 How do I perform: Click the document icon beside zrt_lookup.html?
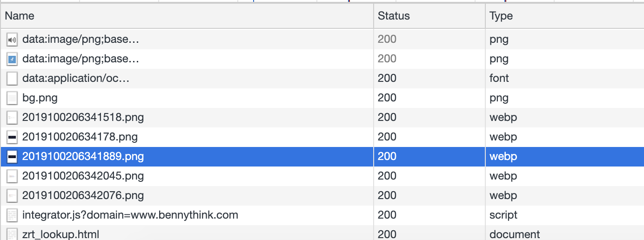12,234
